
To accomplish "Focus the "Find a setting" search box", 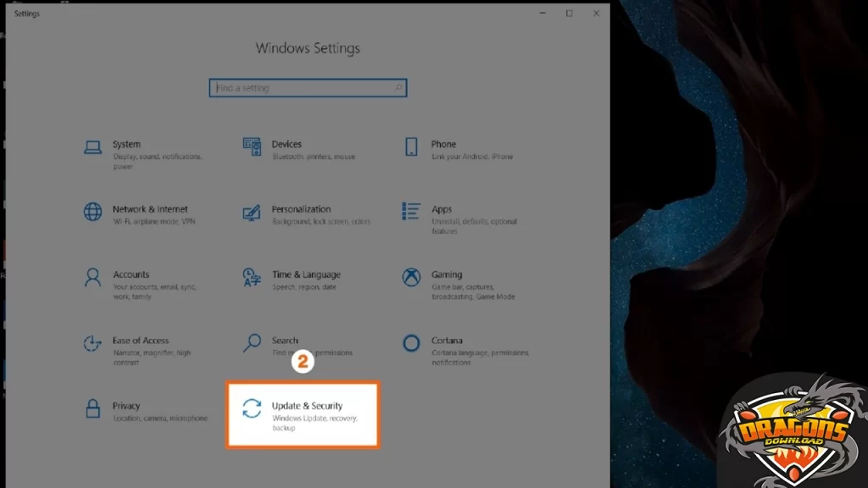I will coord(301,88).
